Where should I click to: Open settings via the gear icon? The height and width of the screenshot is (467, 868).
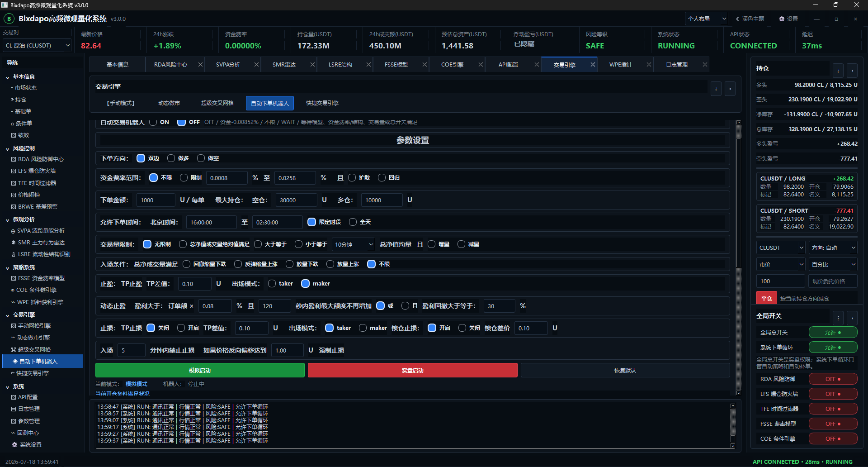782,19
